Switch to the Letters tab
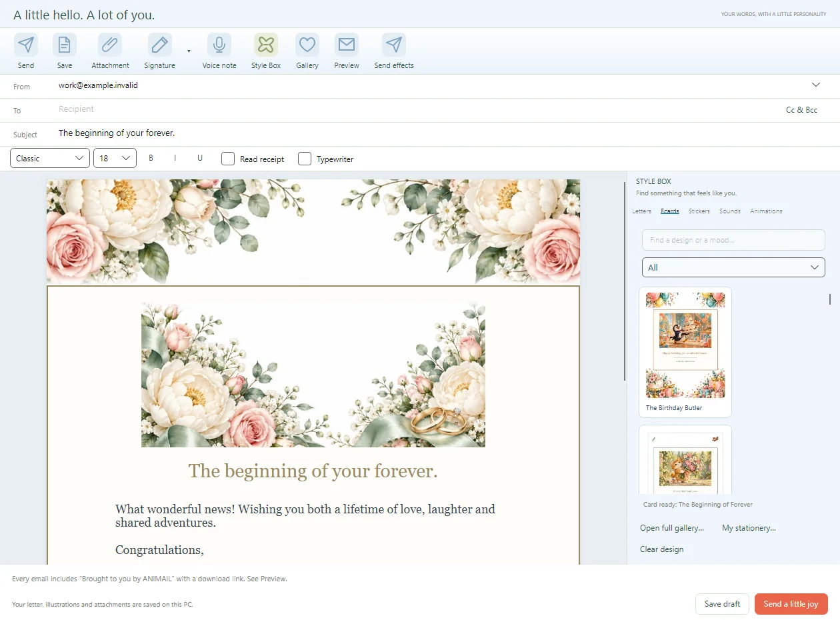 pos(641,211)
